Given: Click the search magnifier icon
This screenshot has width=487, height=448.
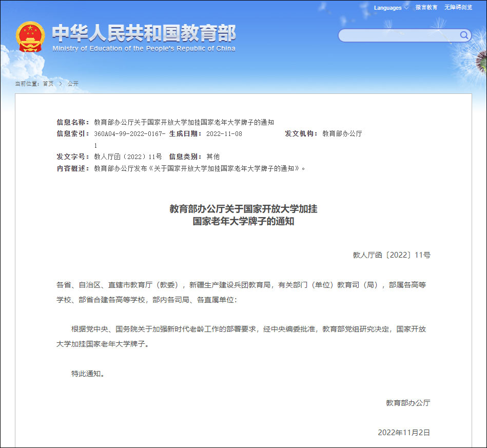Looking at the screenshot, I should pyautogui.click(x=464, y=35).
